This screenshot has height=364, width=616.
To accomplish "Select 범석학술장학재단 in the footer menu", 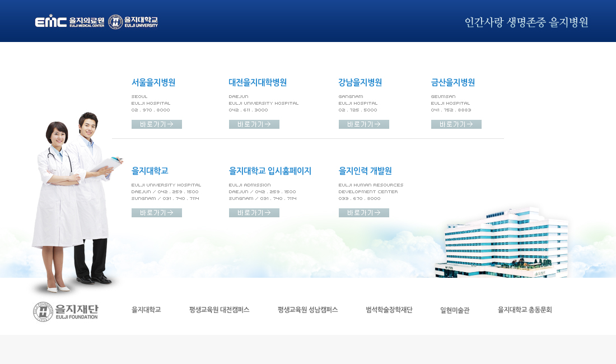I will (389, 310).
